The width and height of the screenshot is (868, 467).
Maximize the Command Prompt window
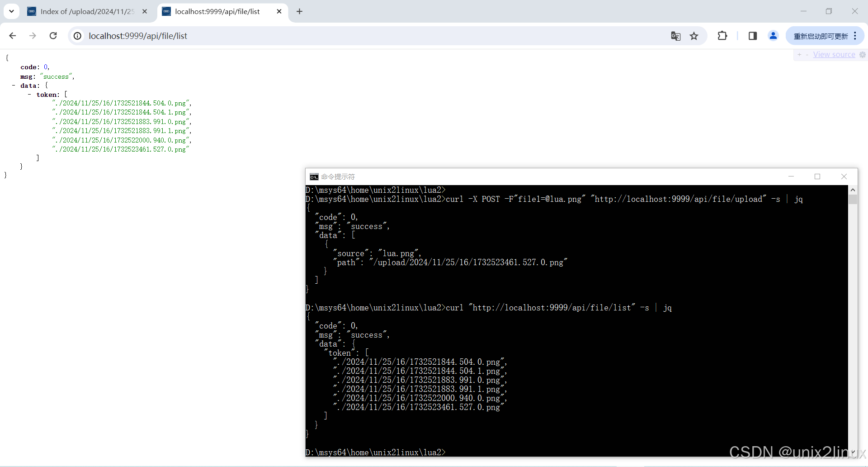[817, 176]
